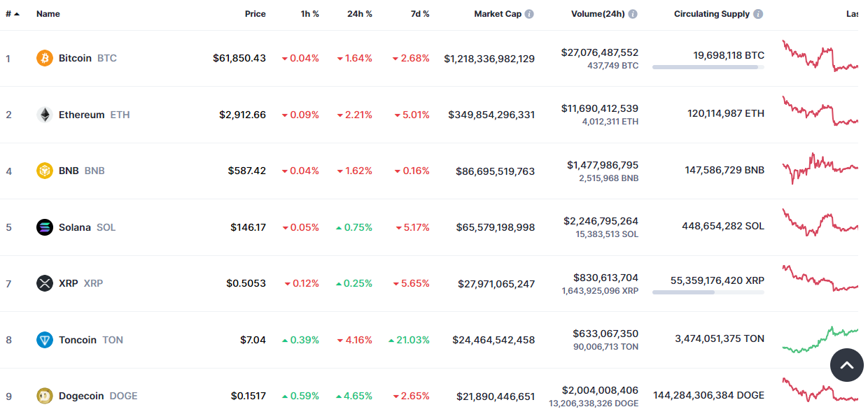The height and width of the screenshot is (414, 868).
Task: Click XRP 7d change 5.65%
Action: pyautogui.click(x=412, y=283)
